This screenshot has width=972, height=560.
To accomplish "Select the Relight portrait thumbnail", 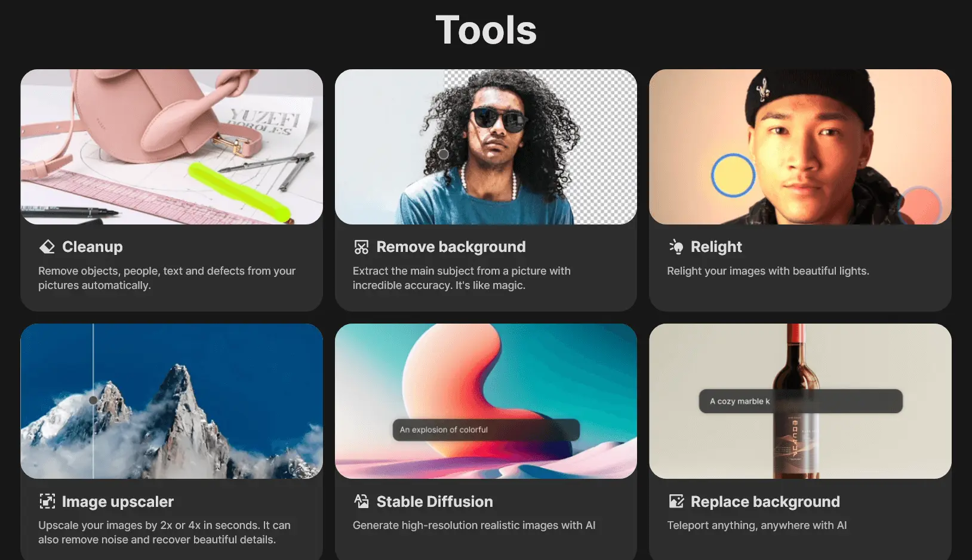I will tap(800, 147).
